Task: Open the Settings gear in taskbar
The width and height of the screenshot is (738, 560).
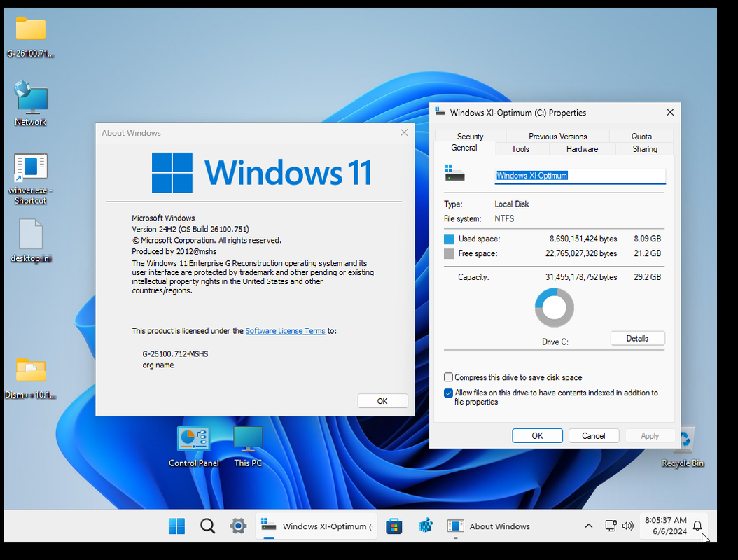Action: click(x=238, y=526)
